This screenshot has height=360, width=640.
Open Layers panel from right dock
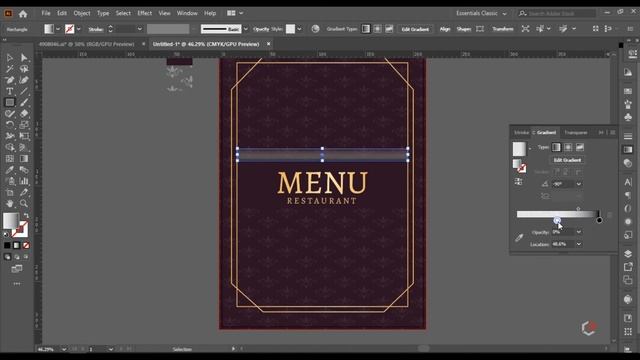[628, 254]
